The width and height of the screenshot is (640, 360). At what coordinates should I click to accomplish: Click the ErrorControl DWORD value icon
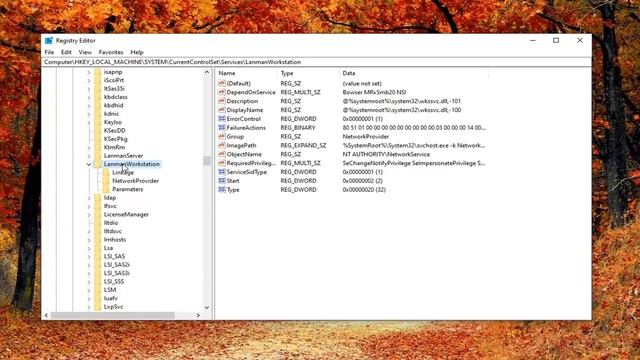222,119
